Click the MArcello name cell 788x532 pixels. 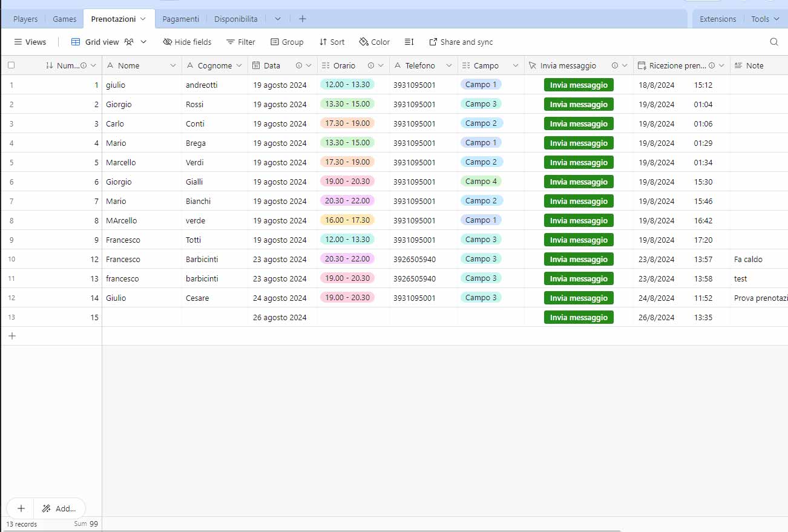[142, 220]
